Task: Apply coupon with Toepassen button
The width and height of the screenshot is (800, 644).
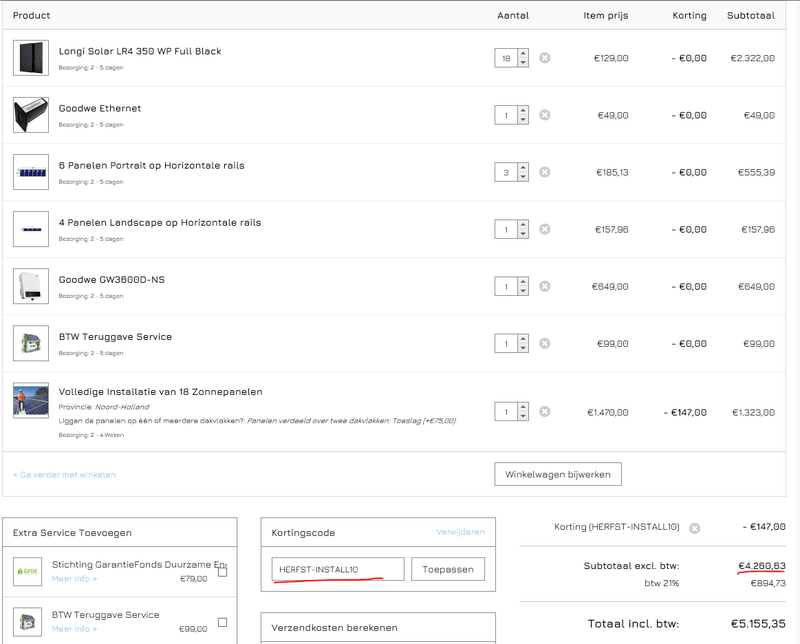Action: [448, 569]
